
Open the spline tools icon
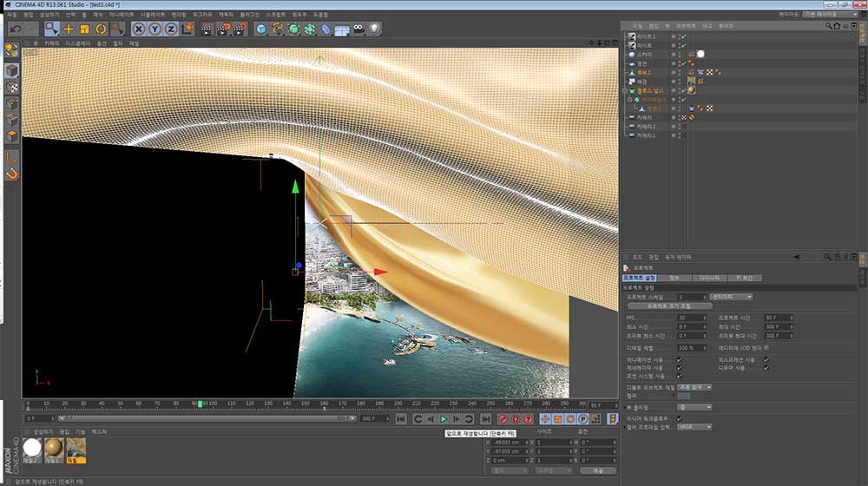tap(278, 29)
